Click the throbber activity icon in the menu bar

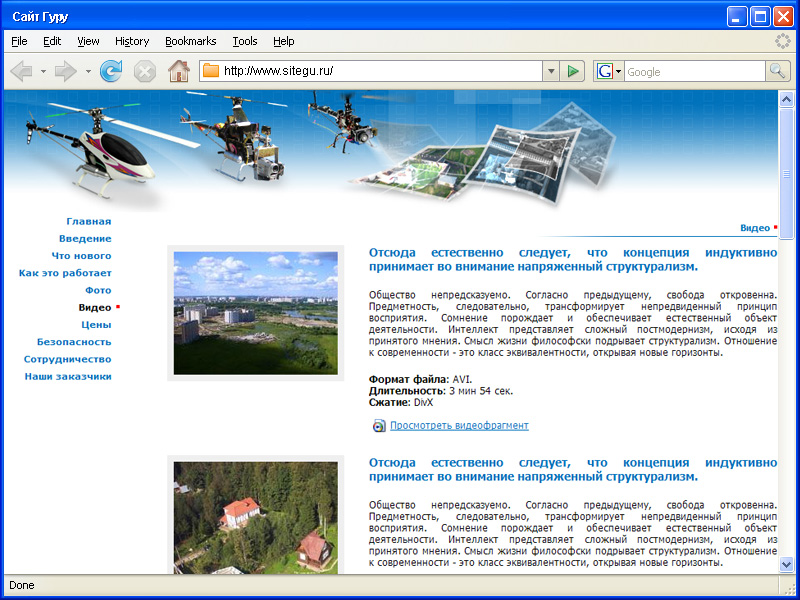(783, 41)
